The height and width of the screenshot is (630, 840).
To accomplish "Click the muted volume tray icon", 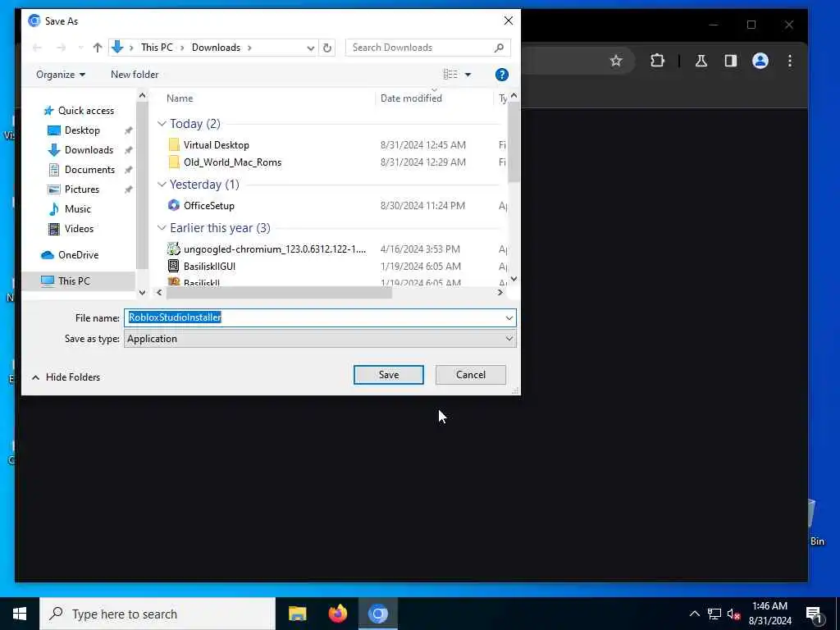I will click(733, 614).
